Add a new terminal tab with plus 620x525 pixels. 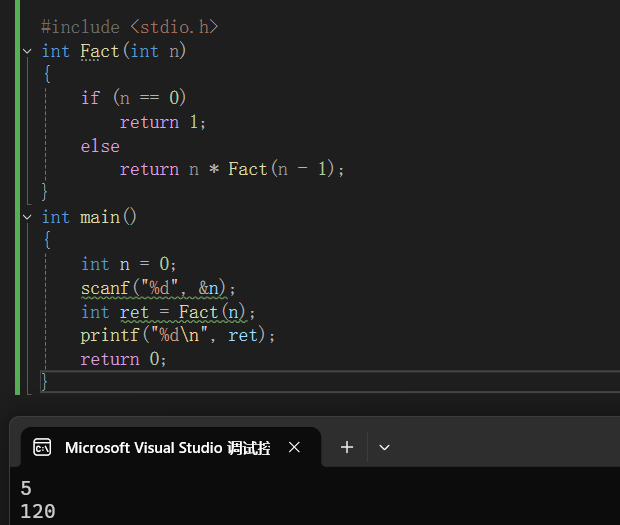pyautogui.click(x=347, y=448)
